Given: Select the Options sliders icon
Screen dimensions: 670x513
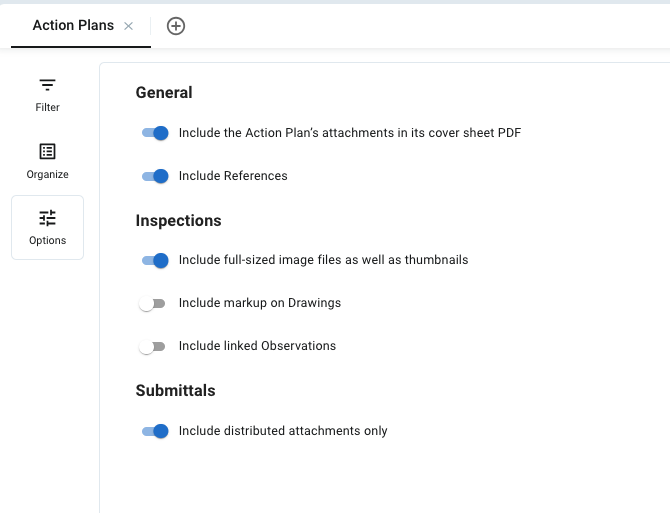Looking at the screenshot, I should coord(47,218).
